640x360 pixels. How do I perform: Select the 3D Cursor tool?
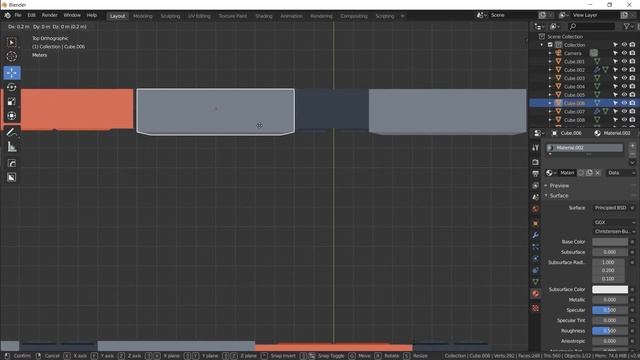(x=11, y=56)
